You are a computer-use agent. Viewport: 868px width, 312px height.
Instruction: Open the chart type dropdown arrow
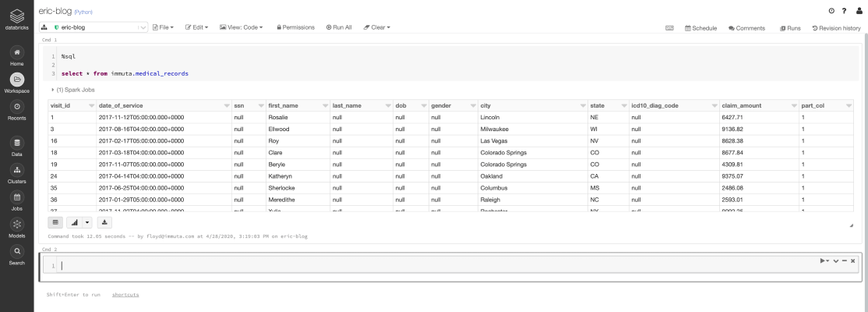(87, 222)
